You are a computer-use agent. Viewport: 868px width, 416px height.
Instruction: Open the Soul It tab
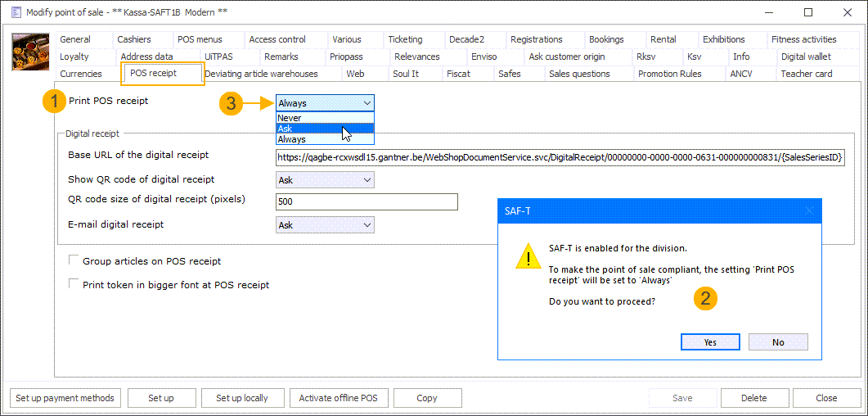coord(413,74)
